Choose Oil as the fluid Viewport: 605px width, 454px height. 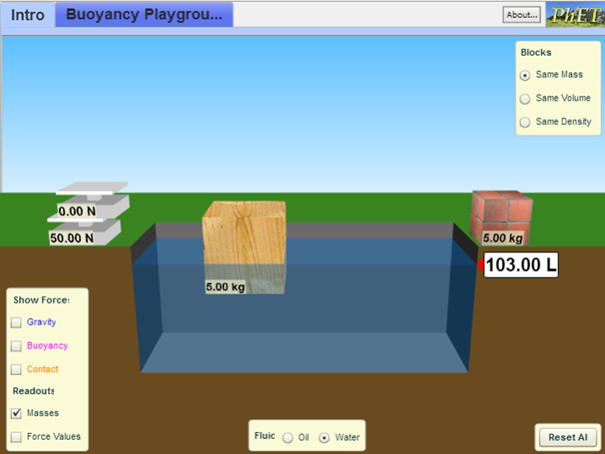click(x=287, y=438)
